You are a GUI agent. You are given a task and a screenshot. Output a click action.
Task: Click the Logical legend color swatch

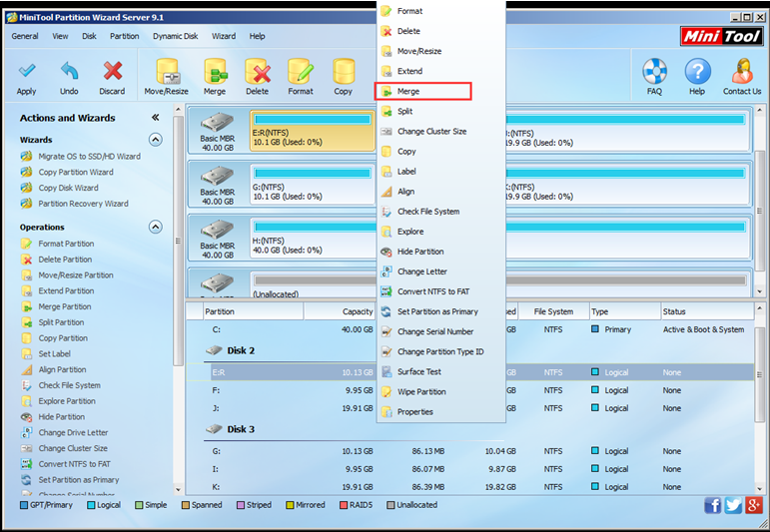(x=91, y=505)
